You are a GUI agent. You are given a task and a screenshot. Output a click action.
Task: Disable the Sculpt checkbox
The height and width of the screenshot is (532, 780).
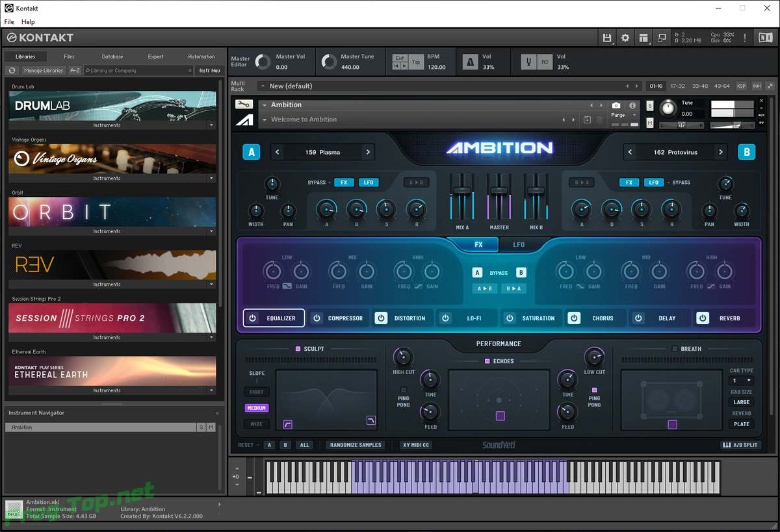tap(298, 349)
